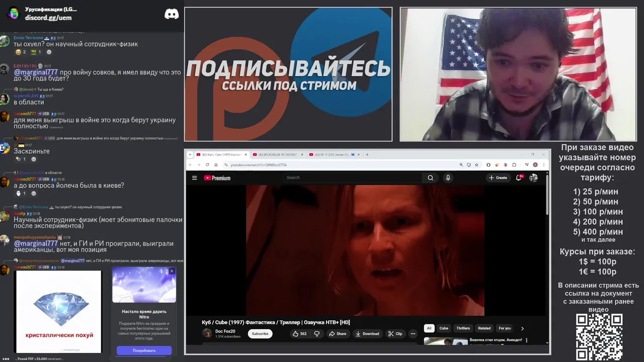Switch to the ИХ БОЛЬШЕ НЕ ОБЗОВУТ tab
The width and height of the screenshot is (644, 362).
click(x=277, y=154)
